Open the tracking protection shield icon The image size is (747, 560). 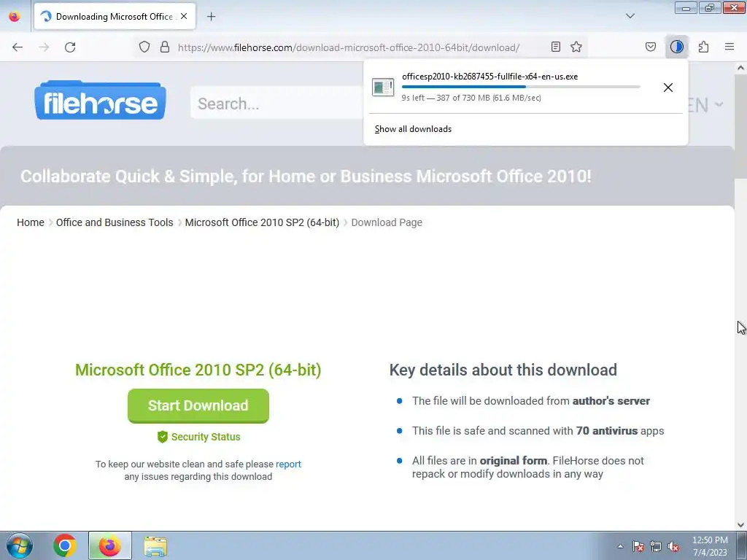[x=144, y=47]
